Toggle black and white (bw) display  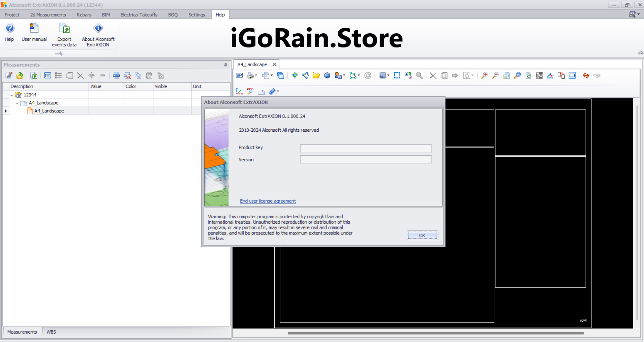pyautogui.click(x=539, y=75)
